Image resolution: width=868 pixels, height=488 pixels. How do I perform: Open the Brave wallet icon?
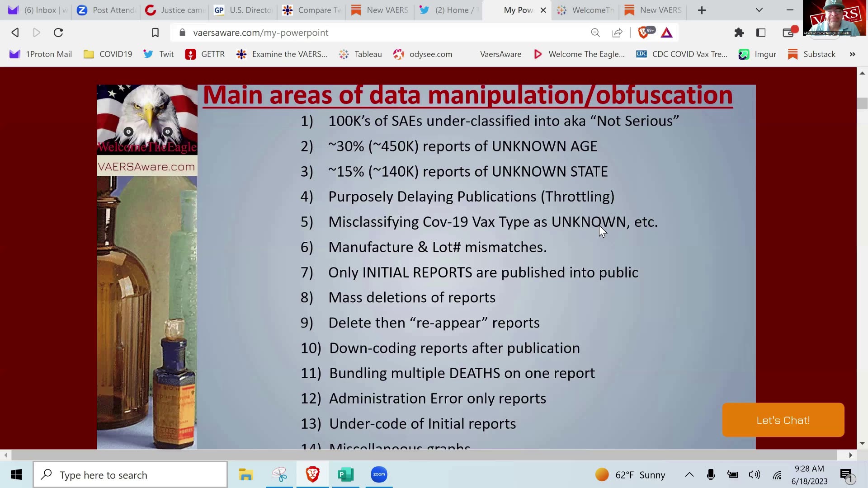788,33
